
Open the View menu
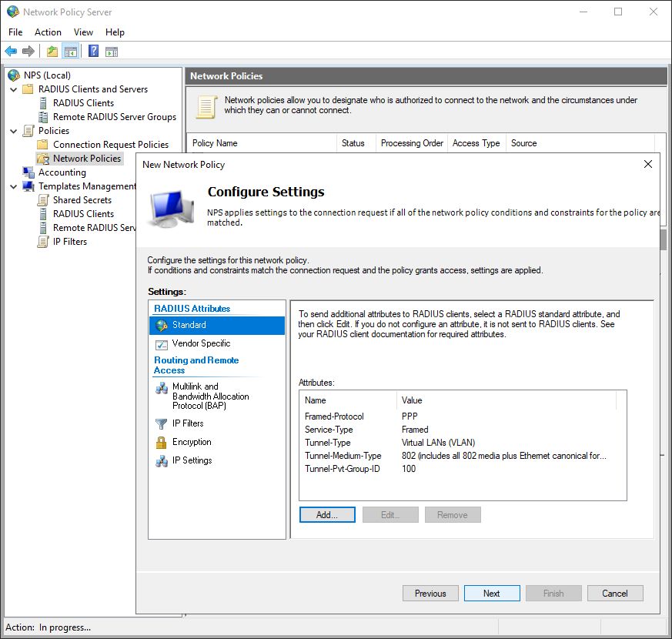pyautogui.click(x=83, y=32)
